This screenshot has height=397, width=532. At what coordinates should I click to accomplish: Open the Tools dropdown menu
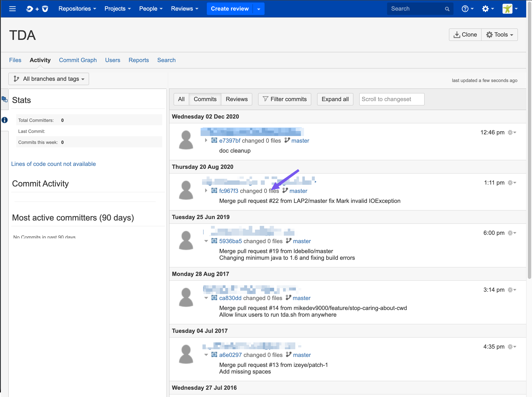tap(499, 35)
